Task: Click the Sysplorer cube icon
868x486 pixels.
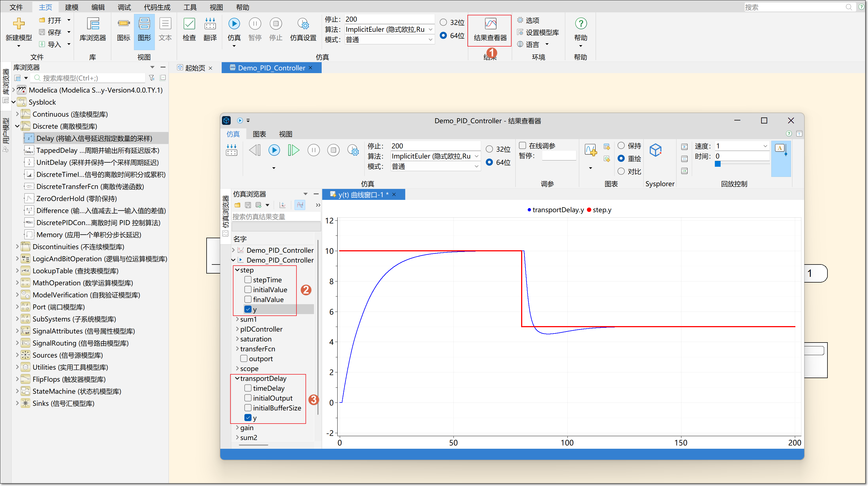Action: click(655, 150)
